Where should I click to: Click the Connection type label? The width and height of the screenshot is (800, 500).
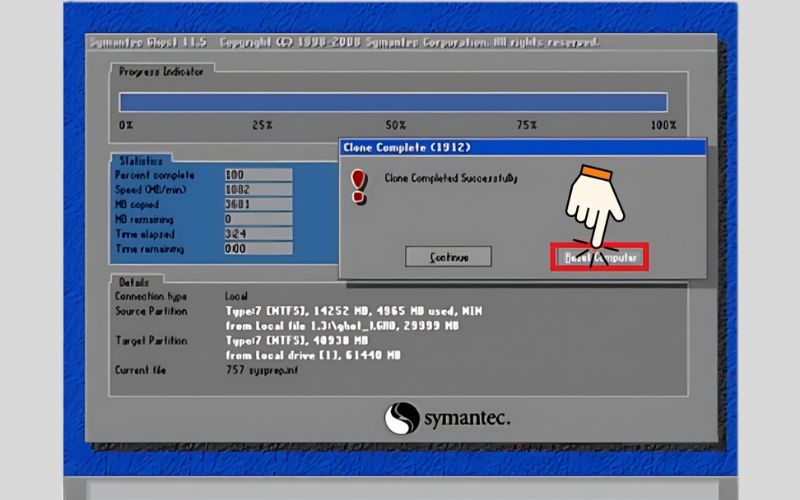[151, 296]
